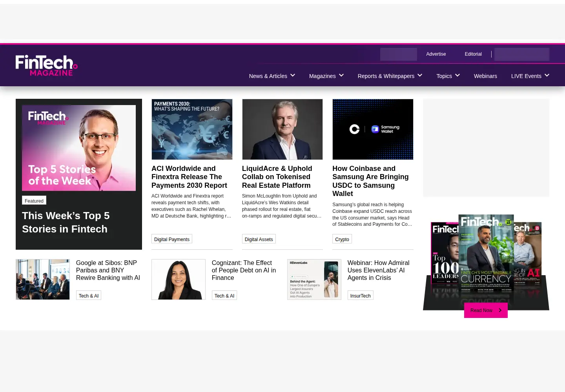Screen dimensions: 565x392
Task: Open the Topics menu label
Action: [444, 76]
